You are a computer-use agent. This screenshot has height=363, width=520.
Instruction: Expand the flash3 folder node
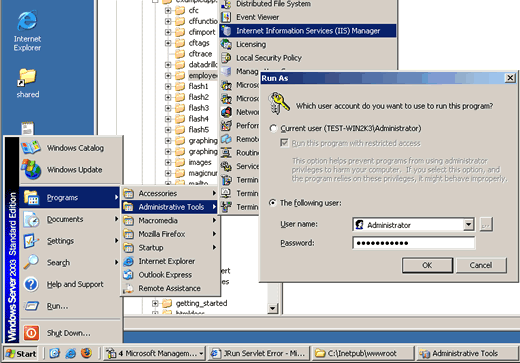(x=168, y=108)
